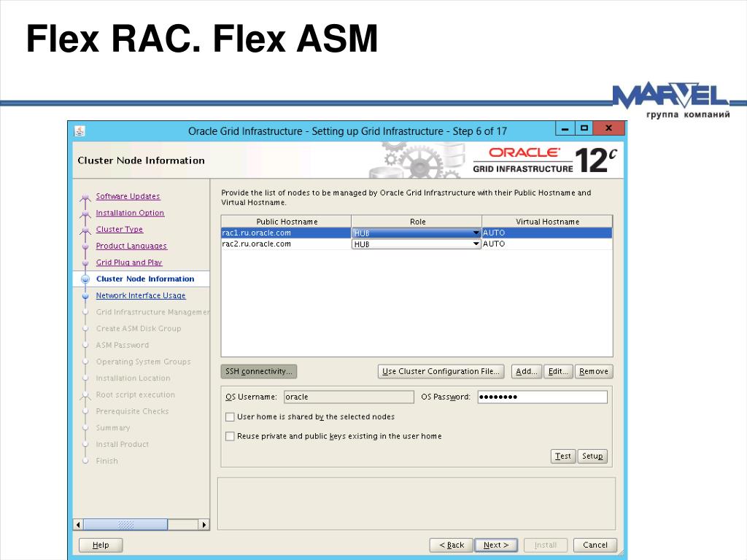Image resolution: width=747 pixels, height=560 pixels.
Task: Click the message area below the SSH panel
Action: tap(417, 504)
